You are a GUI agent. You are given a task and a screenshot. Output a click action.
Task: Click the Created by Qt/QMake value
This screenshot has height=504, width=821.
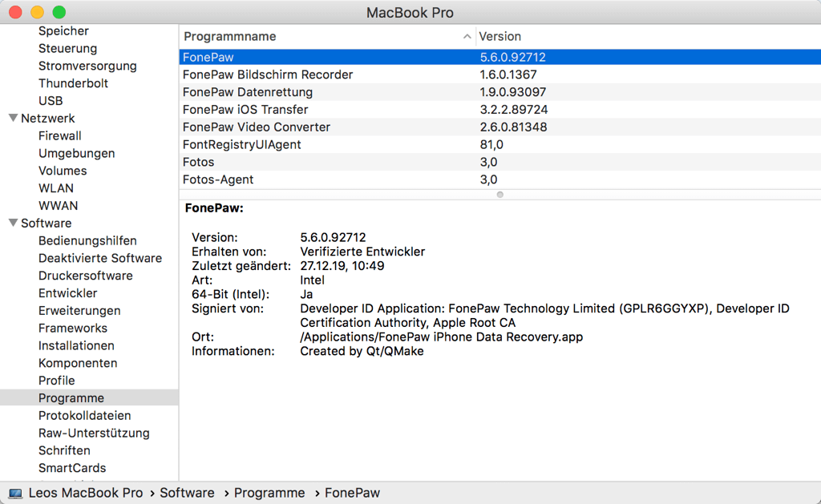point(362,351)
